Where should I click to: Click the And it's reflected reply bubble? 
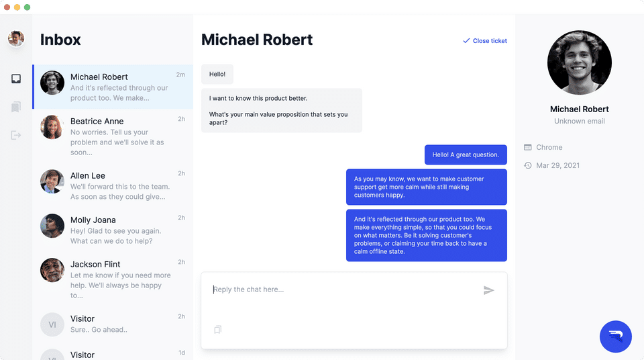(x=427, y=235)
